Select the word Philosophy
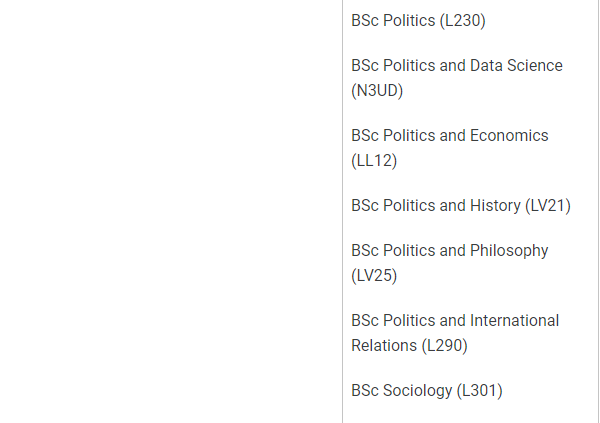The width and height of the screenshot is (600, 423). [509, 251]
